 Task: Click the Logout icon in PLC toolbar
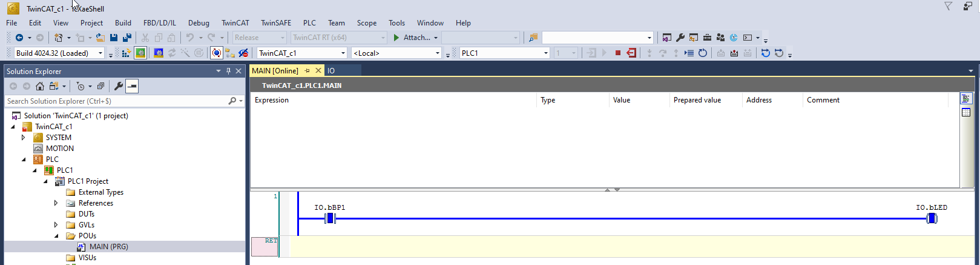(x=631, y=53)
